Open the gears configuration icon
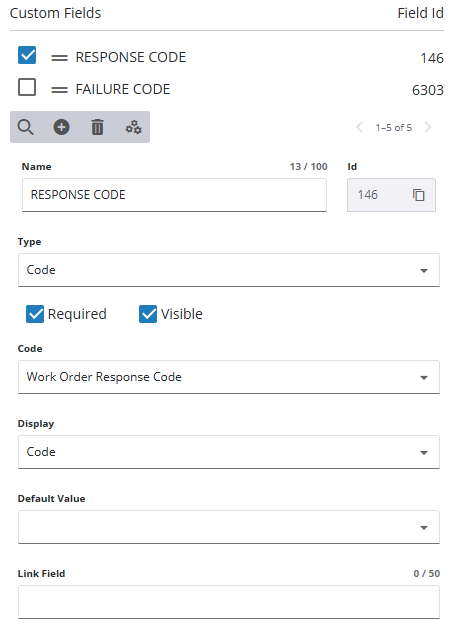 (133, 128)
